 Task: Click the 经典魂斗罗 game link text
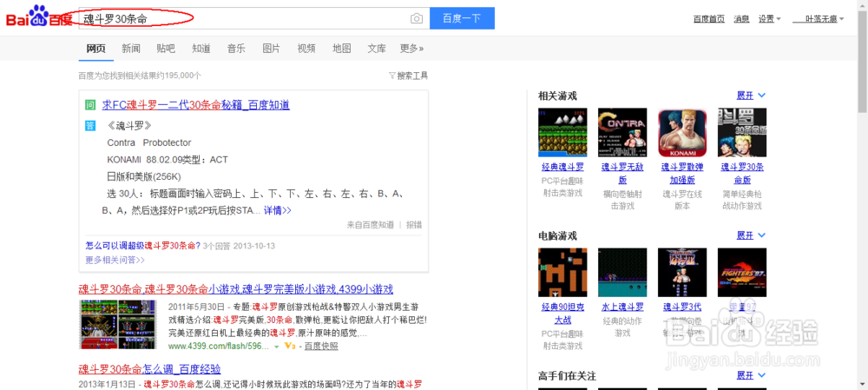click(x=562, y=167)
